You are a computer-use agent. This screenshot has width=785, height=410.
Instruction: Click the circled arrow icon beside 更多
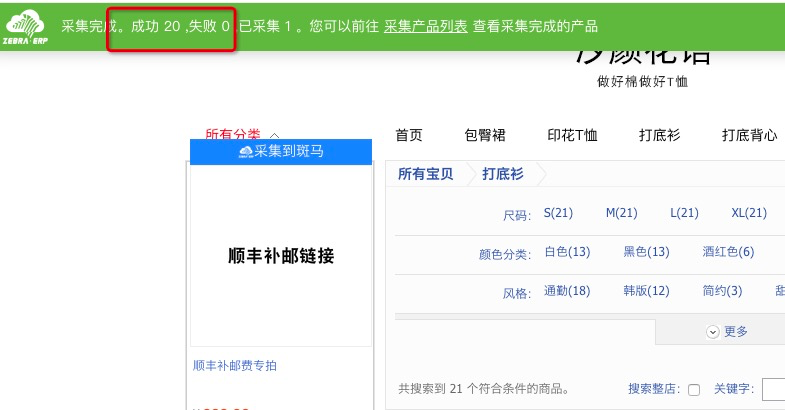(712, 332)
